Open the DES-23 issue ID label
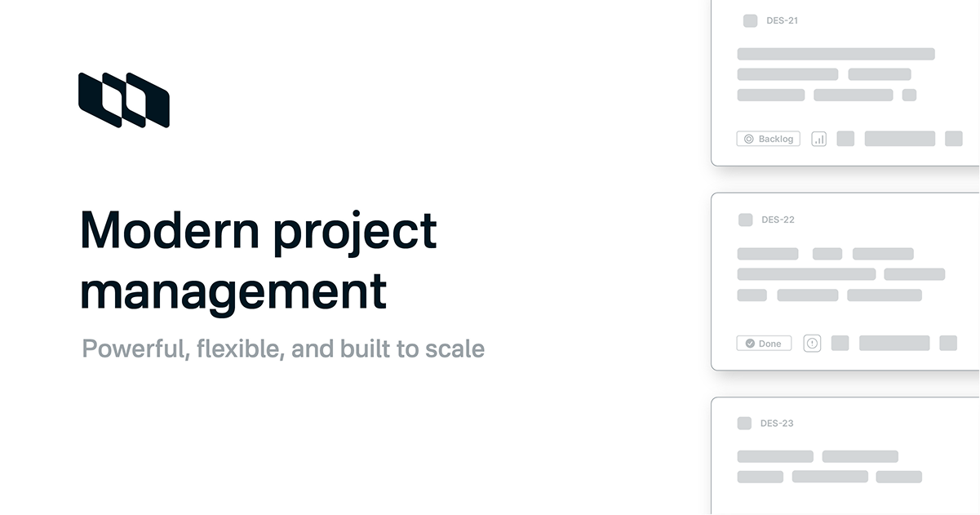Viewport: 980px width, 515px height. 777,423
